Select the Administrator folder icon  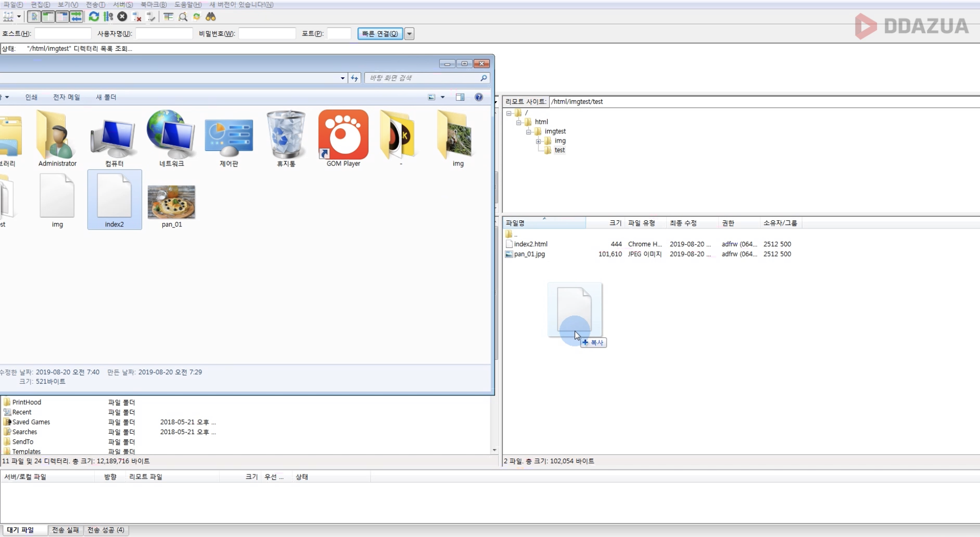[x=57, y=138]
